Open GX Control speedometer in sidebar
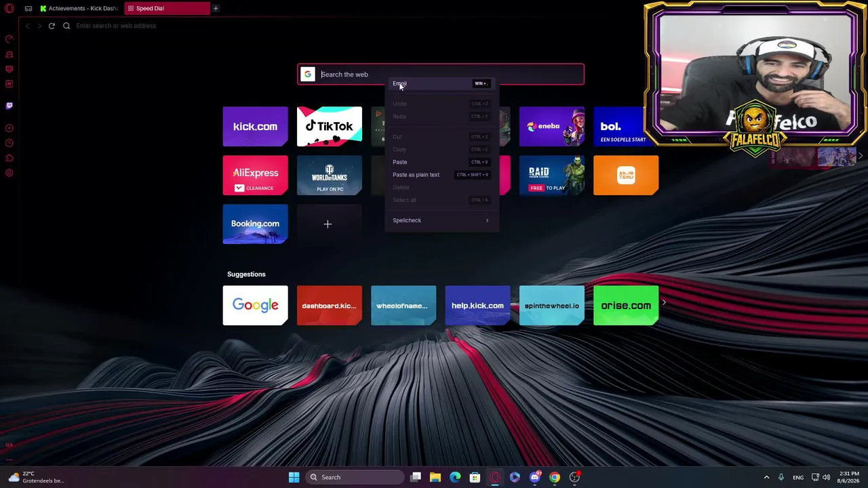 9,39
